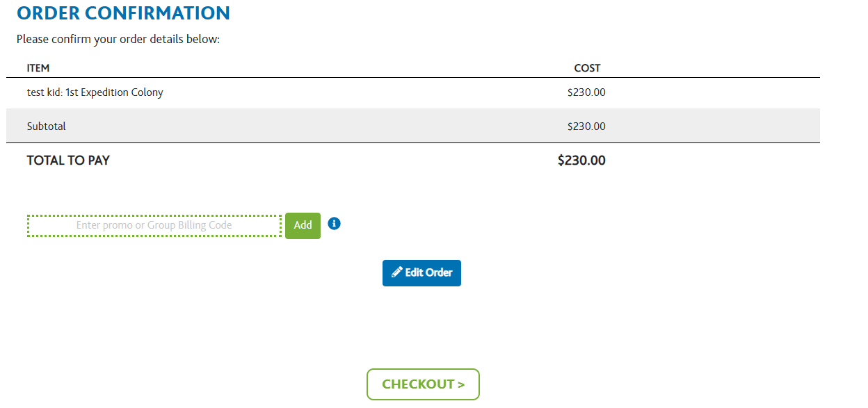Focus the promo or Group Billing Code field
The height and width of the screenshot is (408, 868).
[154, 225]
